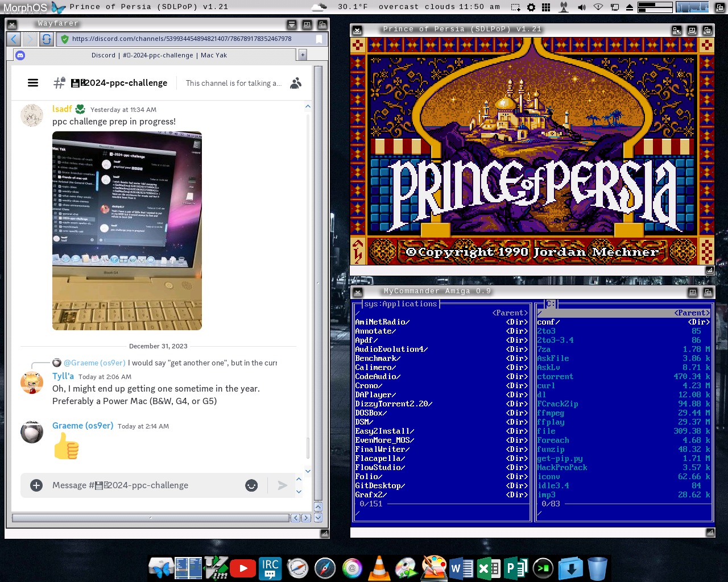Open the Wayfarer window dropdown arrow button
The width and height of the screenshot is (728, 582).
292,24
